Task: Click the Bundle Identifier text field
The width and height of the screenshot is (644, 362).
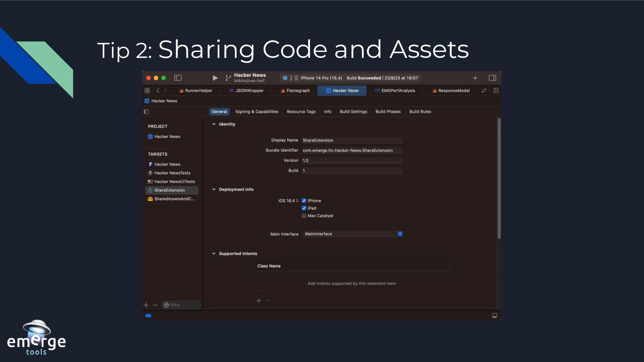Action: 352,151
